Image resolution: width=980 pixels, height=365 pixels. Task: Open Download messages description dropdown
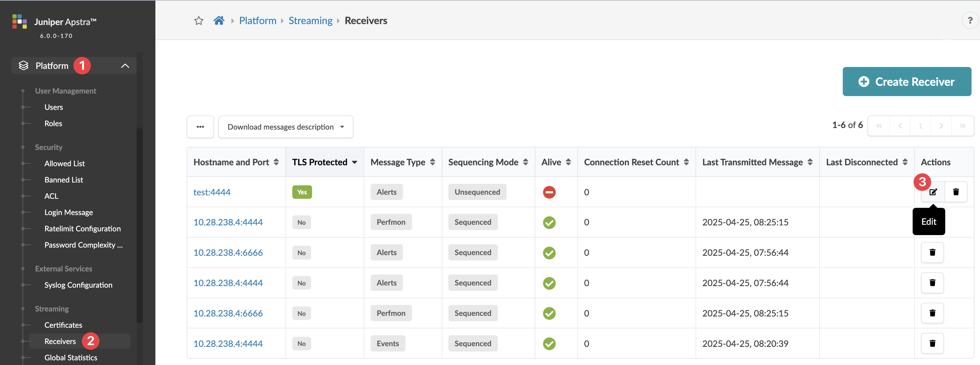[x=286, y=126]
